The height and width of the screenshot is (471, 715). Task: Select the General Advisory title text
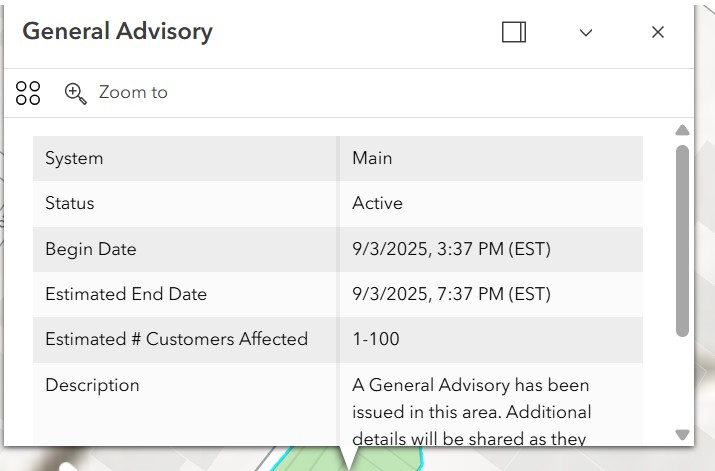coord(118,32)
